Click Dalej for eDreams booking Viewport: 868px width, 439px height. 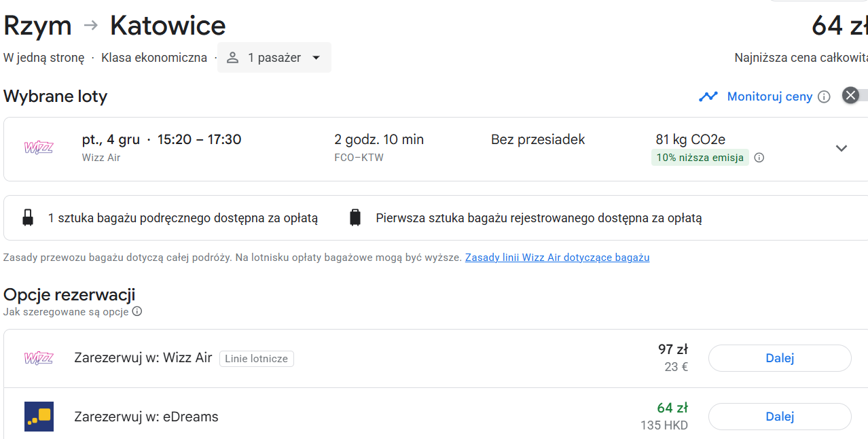tap(780, 417)
